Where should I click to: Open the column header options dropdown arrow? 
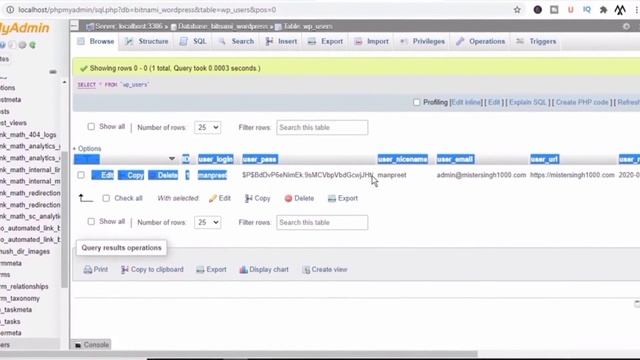[172, 159]
